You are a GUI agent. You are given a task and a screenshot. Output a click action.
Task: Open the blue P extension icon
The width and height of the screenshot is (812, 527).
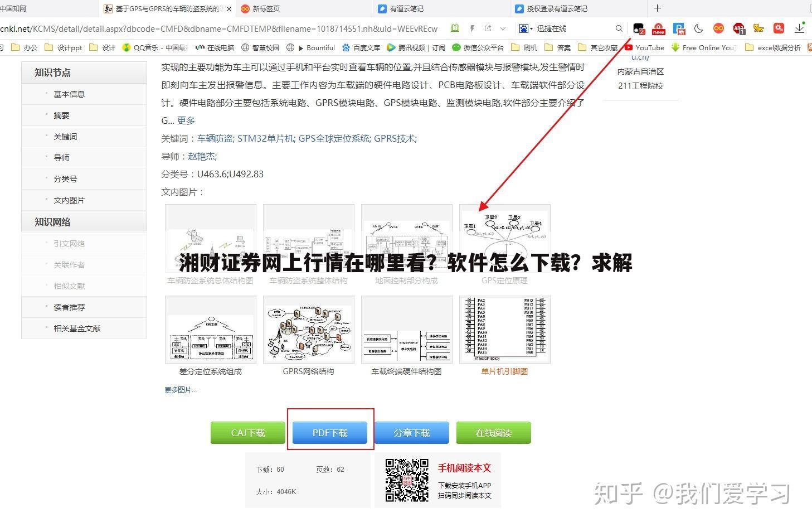pos(679,28)
